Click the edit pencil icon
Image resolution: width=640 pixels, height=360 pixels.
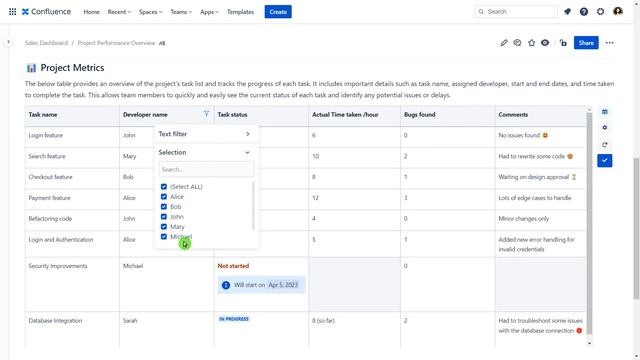504,43
